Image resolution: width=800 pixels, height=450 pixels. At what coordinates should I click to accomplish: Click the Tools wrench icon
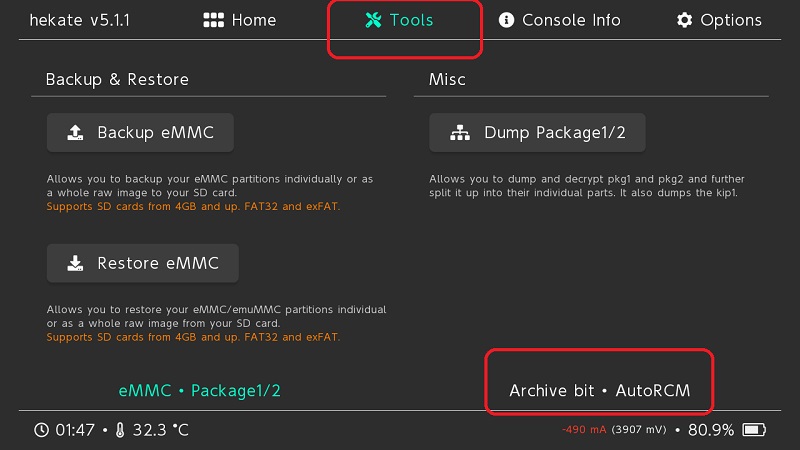[374, 20]
